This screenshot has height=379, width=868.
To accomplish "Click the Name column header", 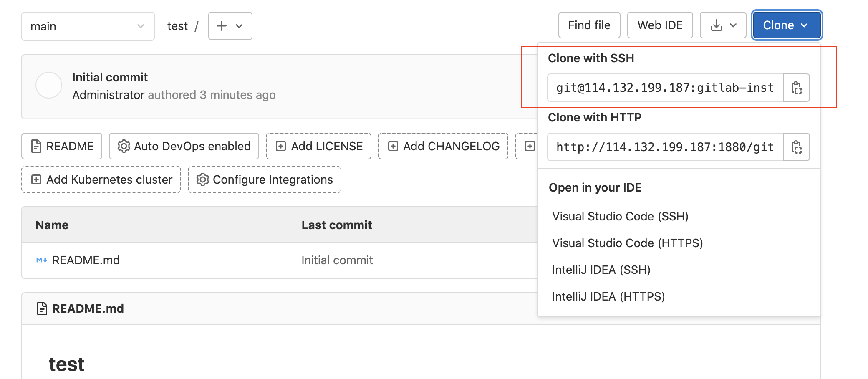I will 52,225.
